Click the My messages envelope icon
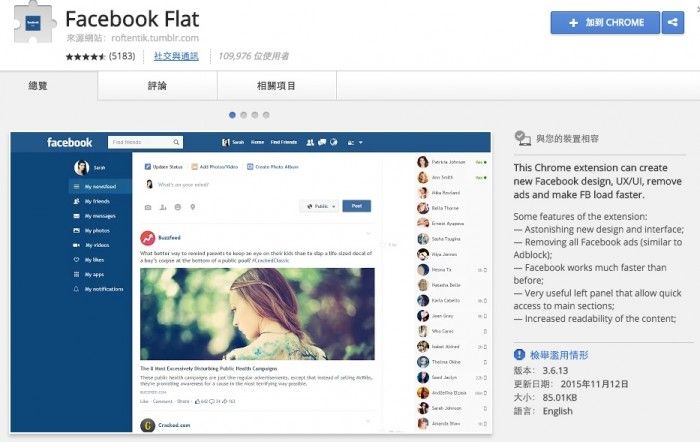This screenshot has width=700, height=442. click(x=76, y=216)
